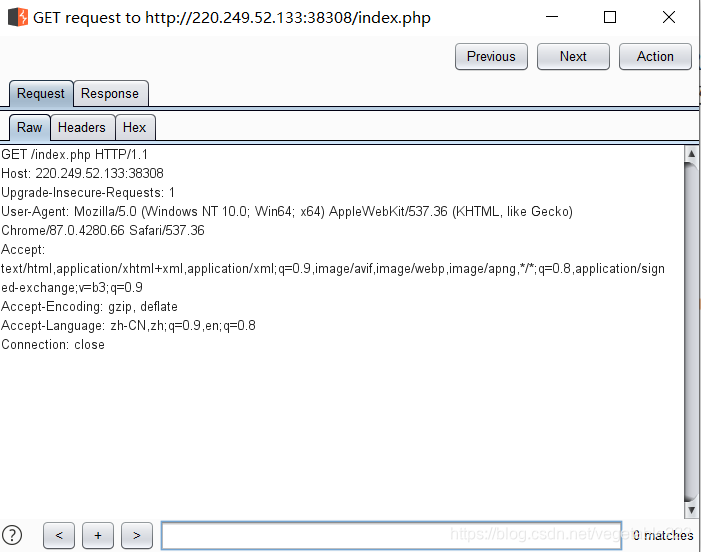The image size is (701, 552).
Task: Click the 'Upgrade-Insecure-Requests: 1' line
Action: [88, 193]
